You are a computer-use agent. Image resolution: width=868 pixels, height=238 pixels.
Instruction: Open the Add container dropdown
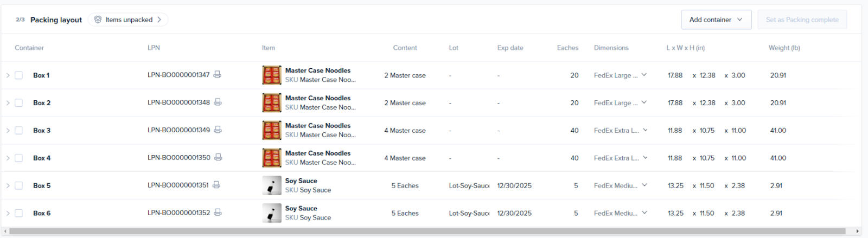tap(716, 20)
